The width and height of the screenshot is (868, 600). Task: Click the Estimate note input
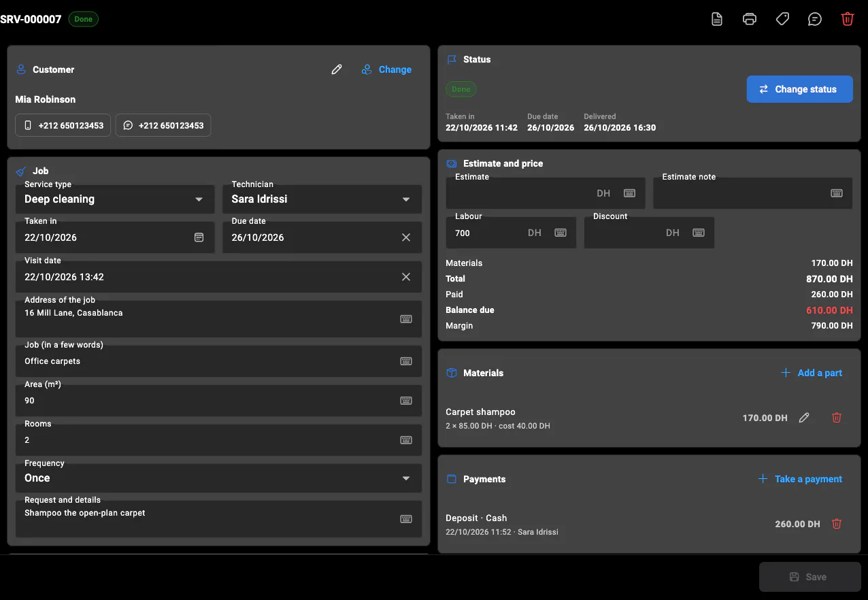click(752, 193)
